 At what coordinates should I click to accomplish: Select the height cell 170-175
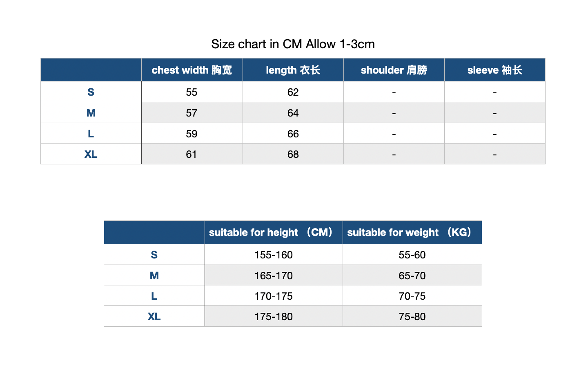(x=274, y=296)
